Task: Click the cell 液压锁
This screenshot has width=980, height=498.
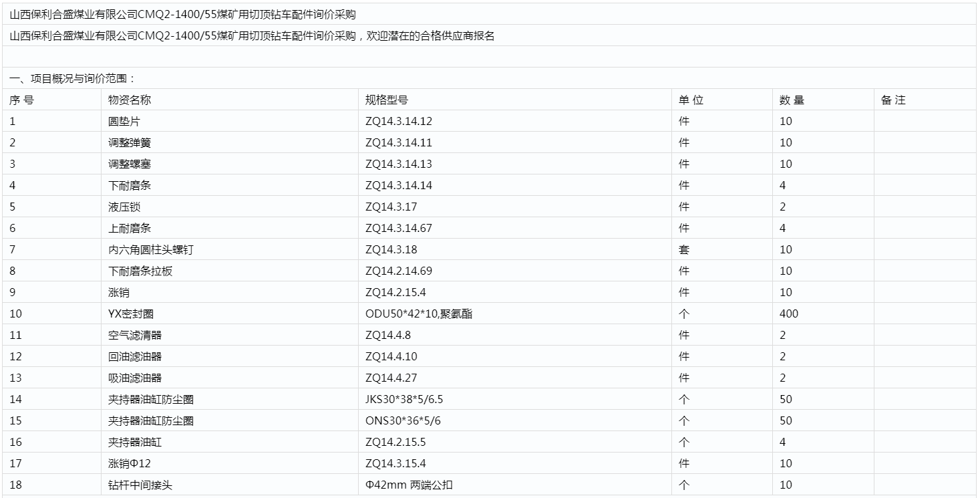Action: 124,207
